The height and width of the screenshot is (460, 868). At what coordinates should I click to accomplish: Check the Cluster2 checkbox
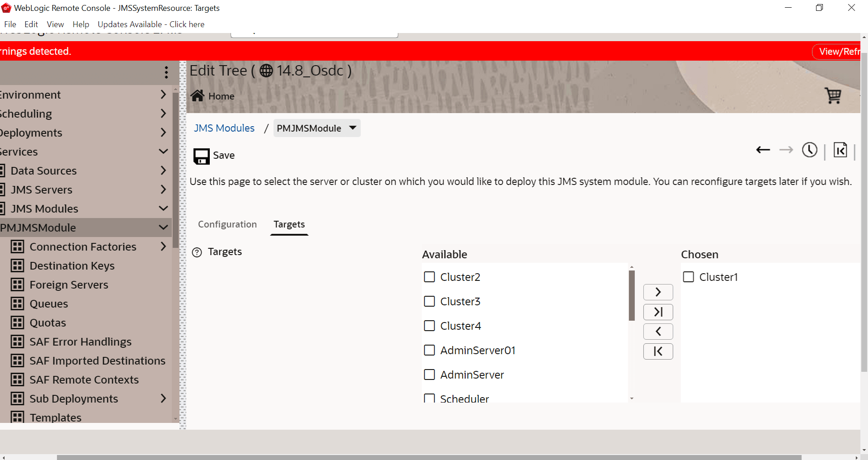click(x=429, y=277)
